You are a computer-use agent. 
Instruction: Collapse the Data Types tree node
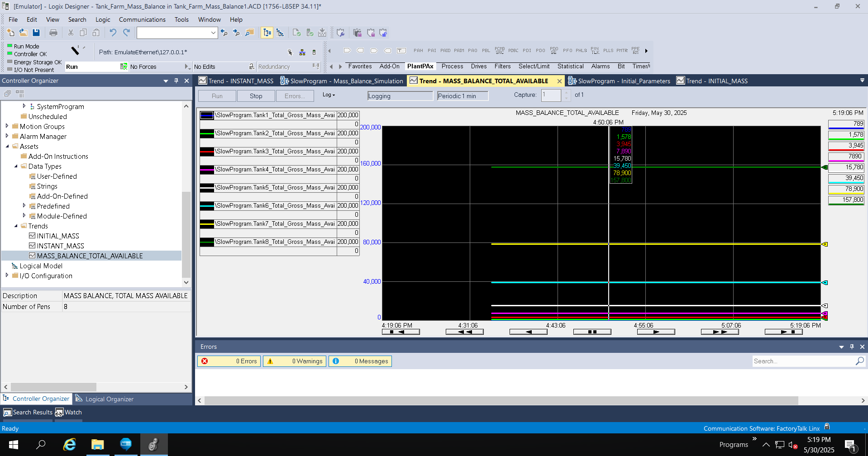pyautogui.click(x=16, y=166)
